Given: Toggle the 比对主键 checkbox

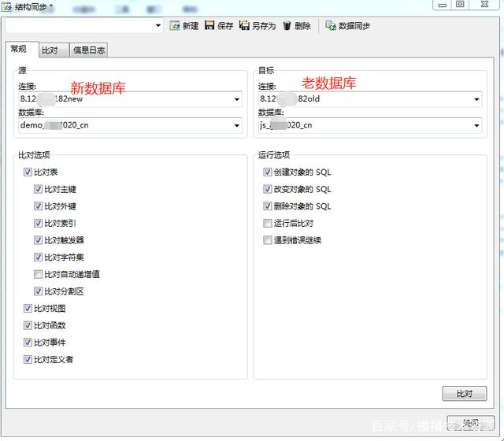Looking at the screenshot, I should click(x=38, y=189).
